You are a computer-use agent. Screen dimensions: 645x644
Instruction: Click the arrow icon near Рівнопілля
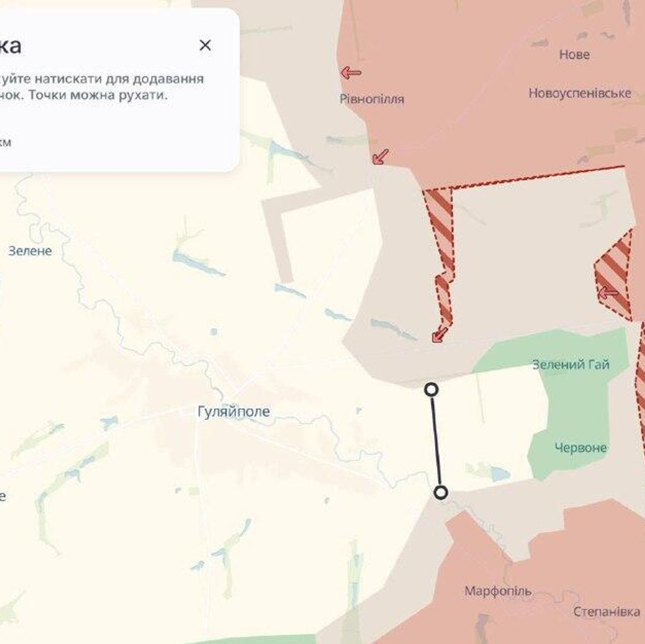point(351,72)
